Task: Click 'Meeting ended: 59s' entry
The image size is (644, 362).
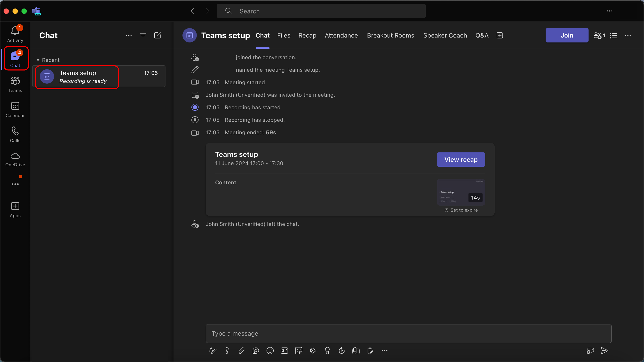Action: pos(250,132)
